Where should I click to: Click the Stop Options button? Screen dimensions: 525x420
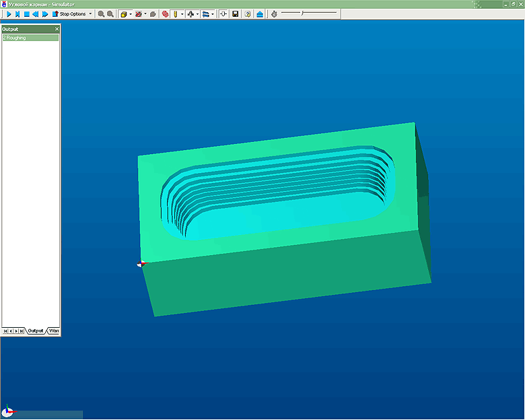69,14
